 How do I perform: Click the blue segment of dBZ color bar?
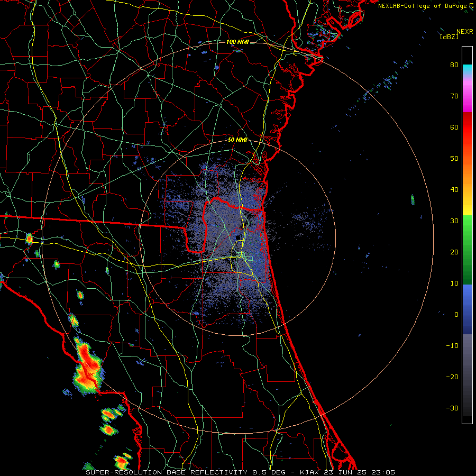click(467, 309)
